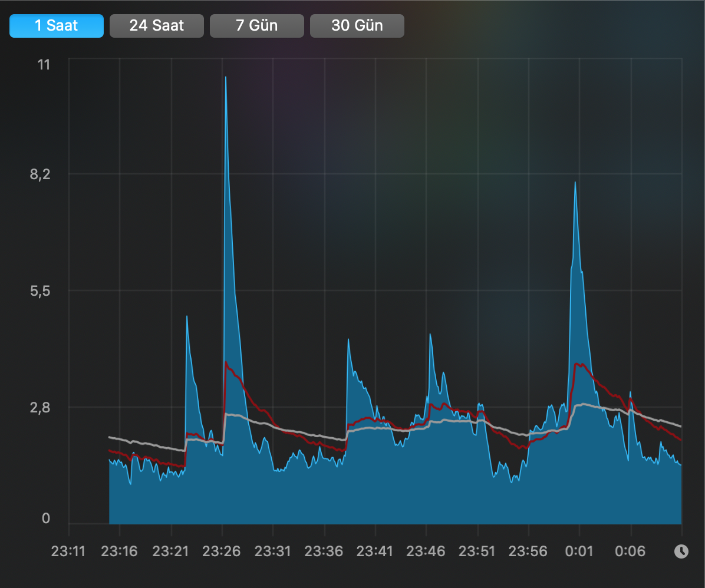This screenshot has width=705, height=588.
Task: Click the 0:01 timestamp label
Action: [578, 551]
